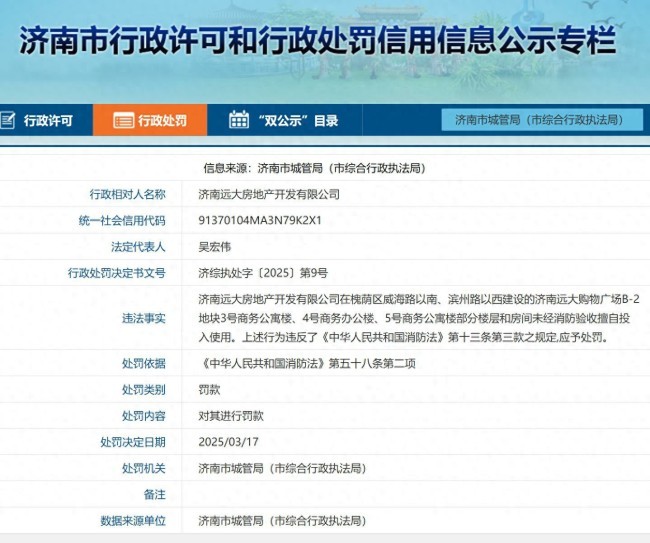Open the "双公示"目录 tab
650x543 pixels.
click(x=297, y=121)
